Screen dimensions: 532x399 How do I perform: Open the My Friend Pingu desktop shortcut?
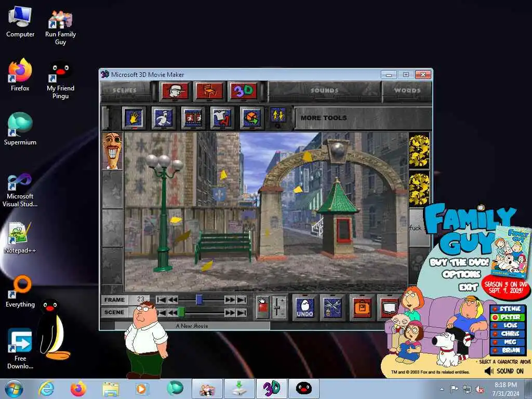[60, 81]
